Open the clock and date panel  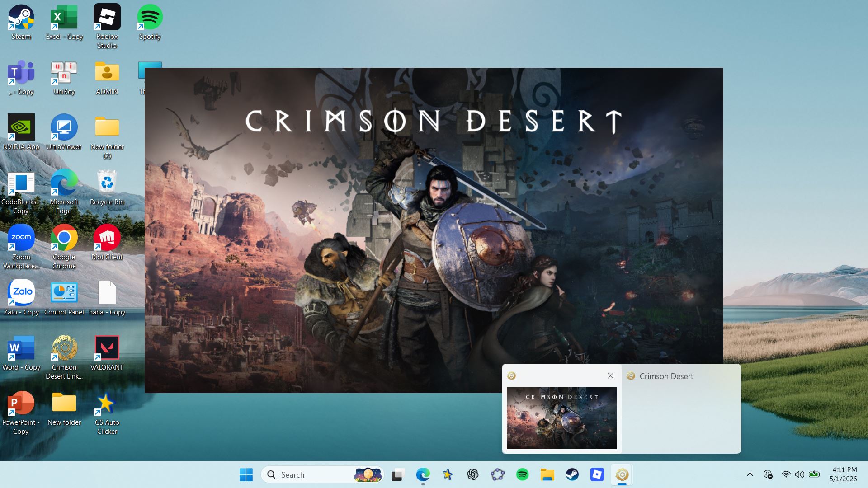click(x=844, y=474)
